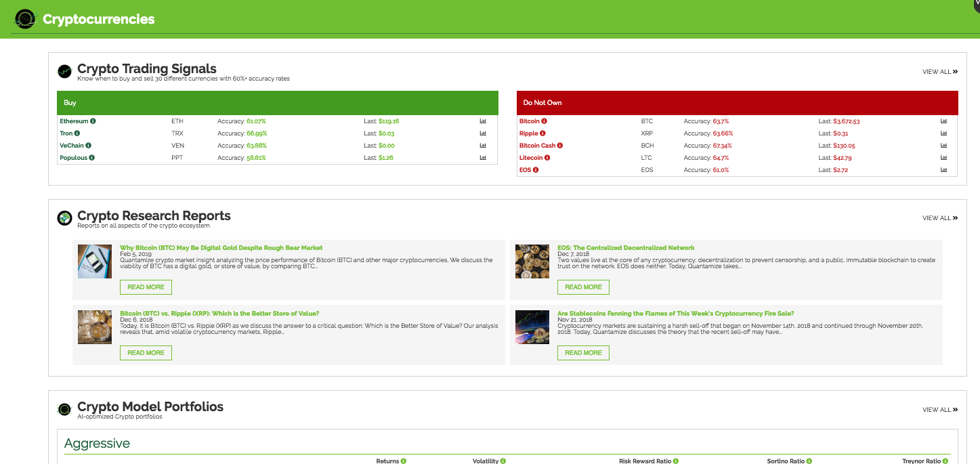Click info icon next to Bitcoin Cash
980x464 pixels.
point(560,146)
